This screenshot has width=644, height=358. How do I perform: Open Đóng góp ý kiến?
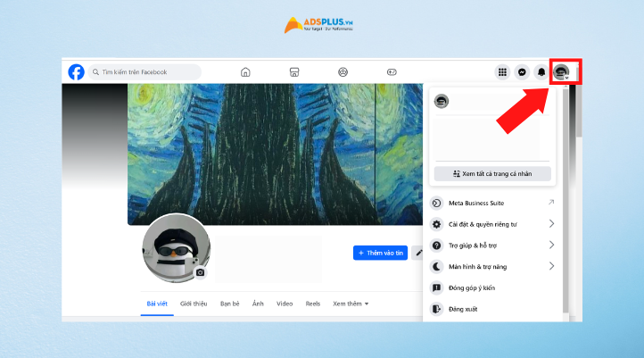pos(492,287)
